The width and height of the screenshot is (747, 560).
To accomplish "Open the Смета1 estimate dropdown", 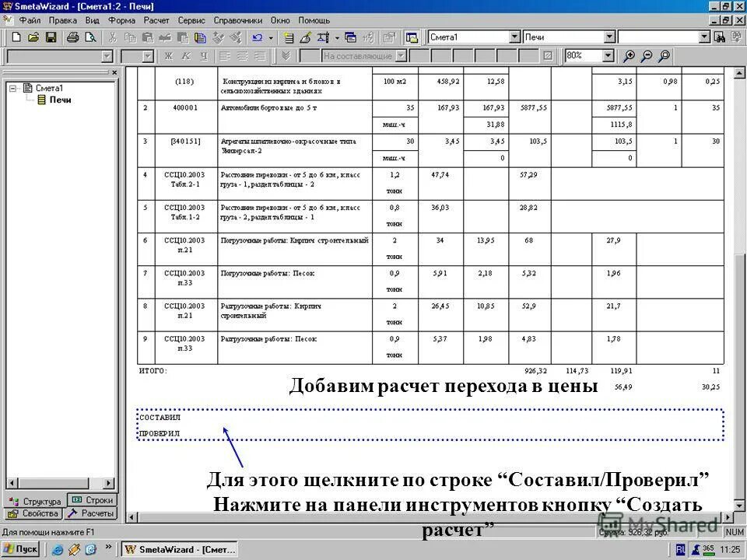I will pos(514,36).
